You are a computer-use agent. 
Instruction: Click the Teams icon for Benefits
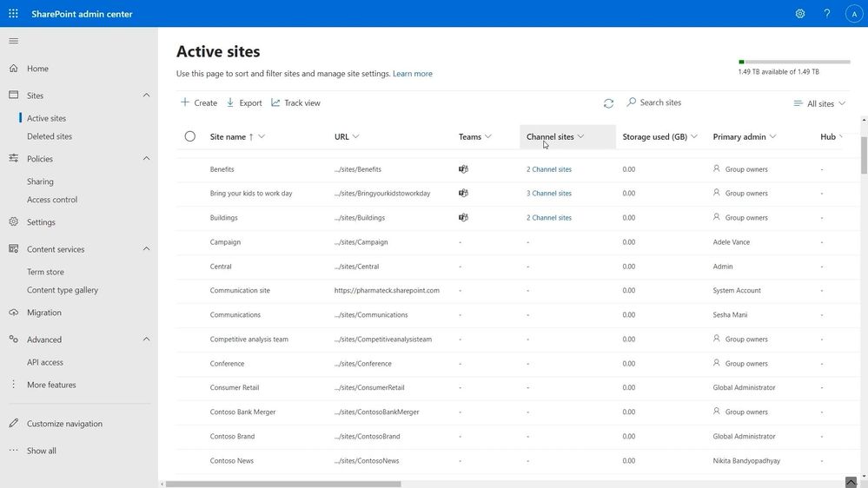point(463,168)
